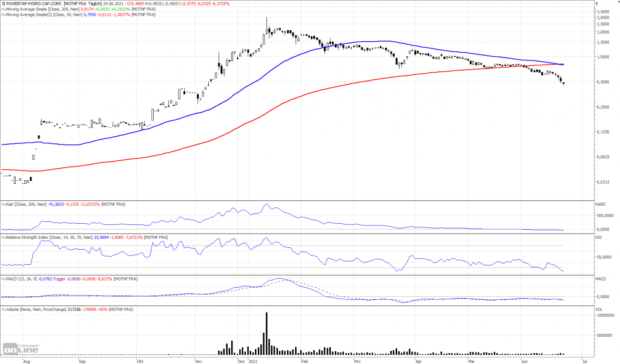This screenshot has width=620, height=364.
Task: Click the +0,2523% change of the 200-day average
Action: tap(121, 9)
